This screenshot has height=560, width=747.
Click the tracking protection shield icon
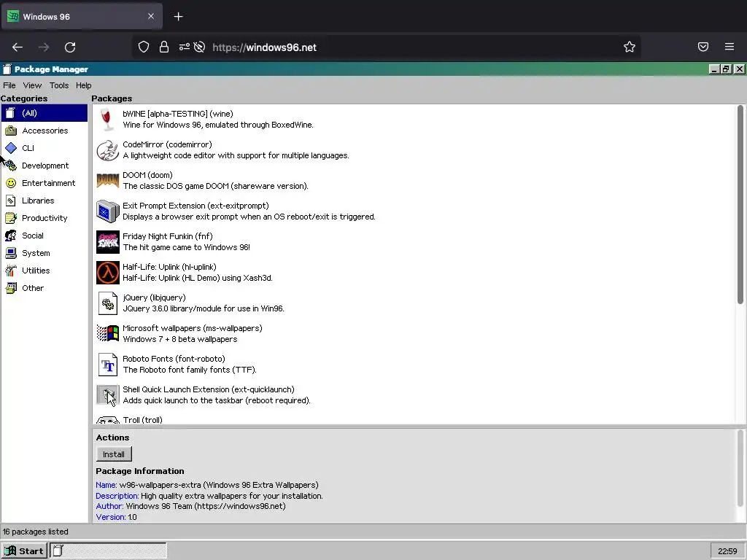pyautogui.click(x=144, y=47)
